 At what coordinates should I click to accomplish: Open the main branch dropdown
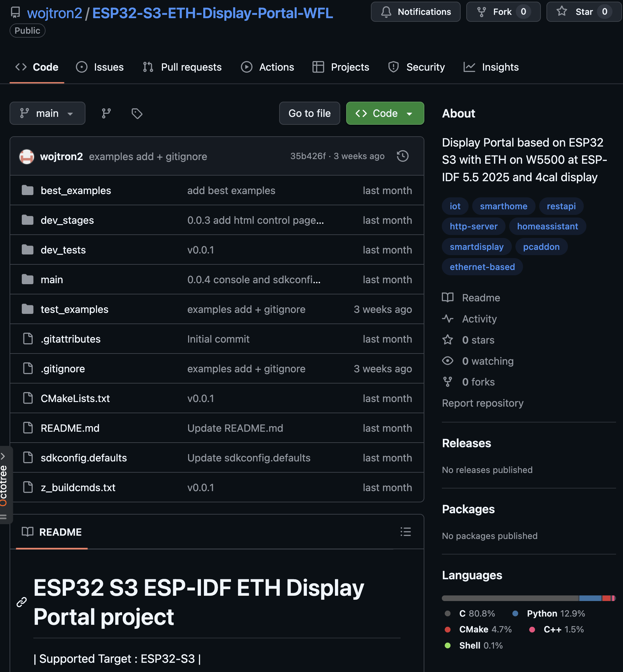click(47, 113)
